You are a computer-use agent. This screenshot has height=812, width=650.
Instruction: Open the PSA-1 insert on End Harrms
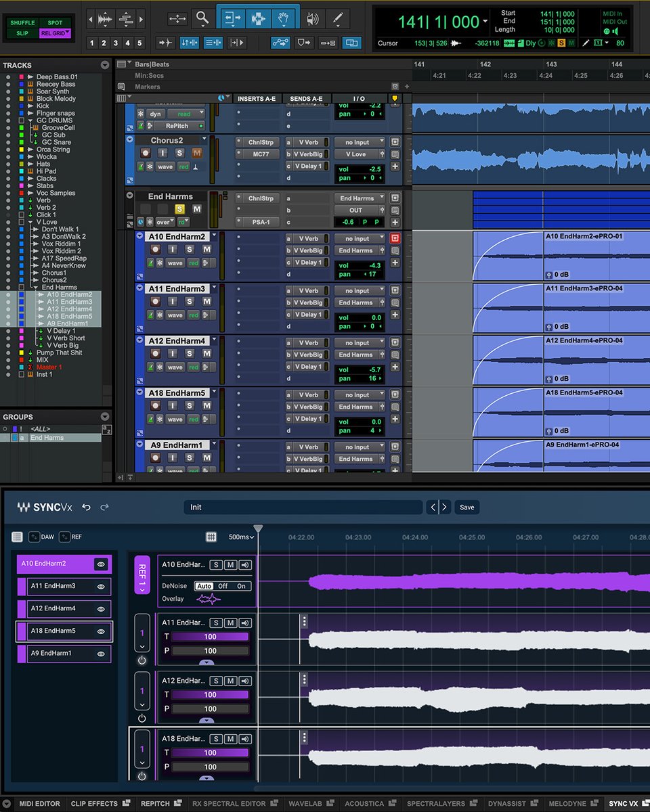[x=260, y=222]
